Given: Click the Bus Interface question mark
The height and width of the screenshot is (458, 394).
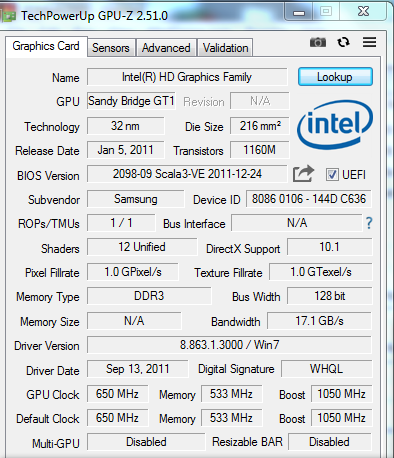Looking at the screenshot, I should pos(369,223).
